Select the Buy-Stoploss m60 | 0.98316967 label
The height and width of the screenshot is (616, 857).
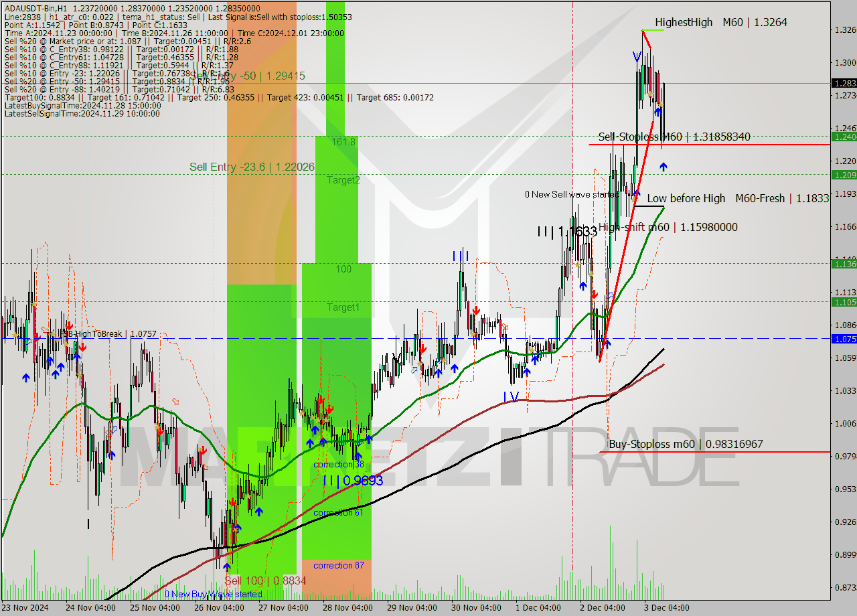coord(686,444)
